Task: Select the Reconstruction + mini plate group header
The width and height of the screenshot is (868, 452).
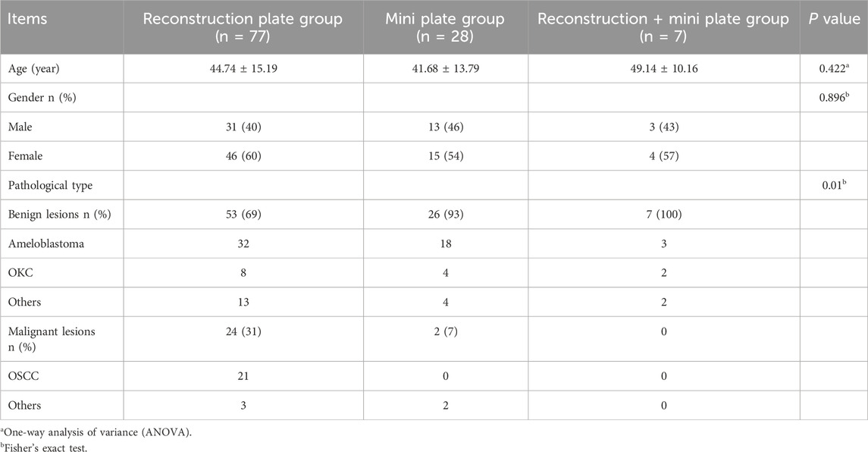Action: (x=663, y=27)
